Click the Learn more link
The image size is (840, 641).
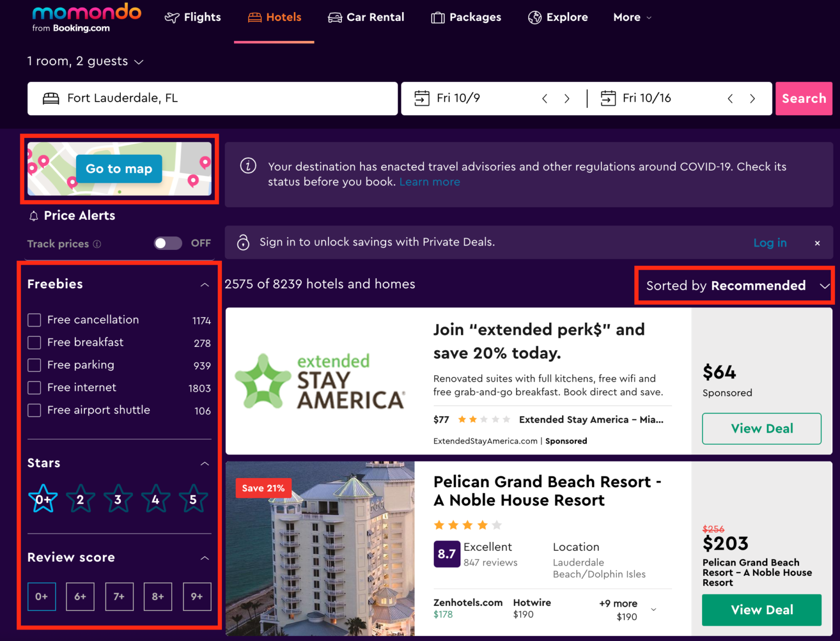click(x=429, y=182)
